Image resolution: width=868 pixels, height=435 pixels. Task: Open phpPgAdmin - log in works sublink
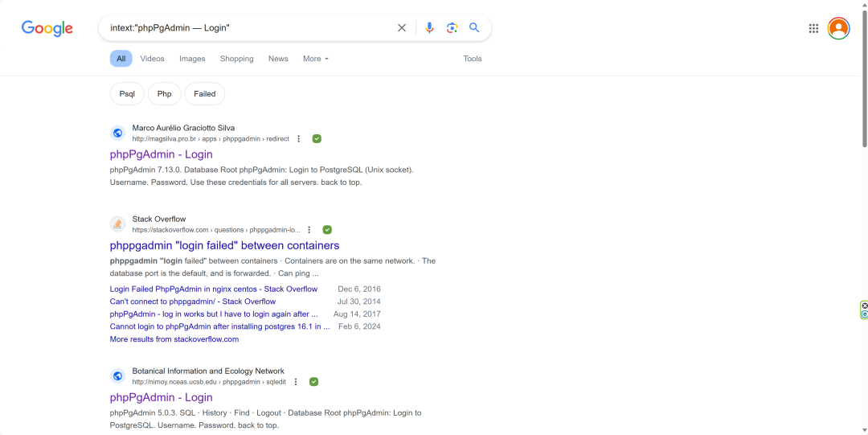tap(214, 314)
